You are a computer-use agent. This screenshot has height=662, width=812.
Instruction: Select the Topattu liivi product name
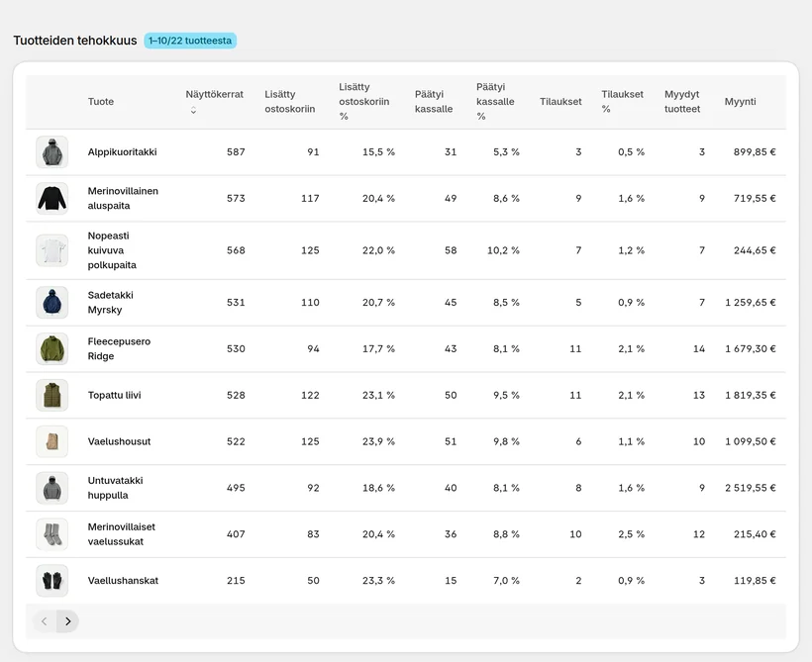(x=115, y=395)
